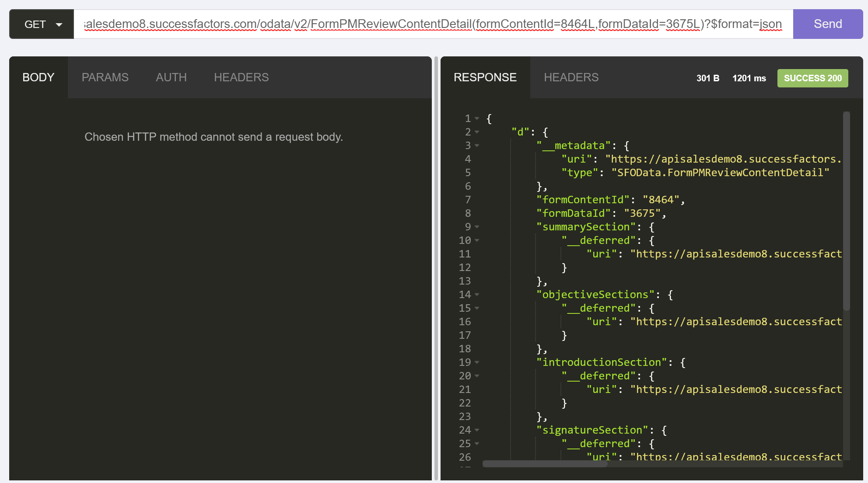Click the summarySection uri on line 11
This screenshot has height=483, width=868.
click(736, 254)
